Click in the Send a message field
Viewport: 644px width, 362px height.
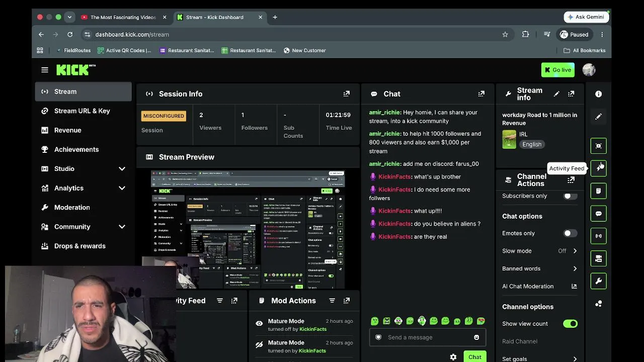(x=427, y=337)
